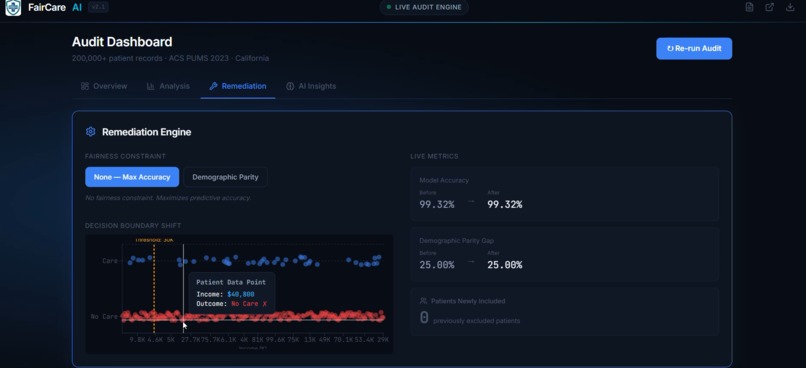
Task: Click the Care axis label in chart
Action: click(x=110, y=261)
